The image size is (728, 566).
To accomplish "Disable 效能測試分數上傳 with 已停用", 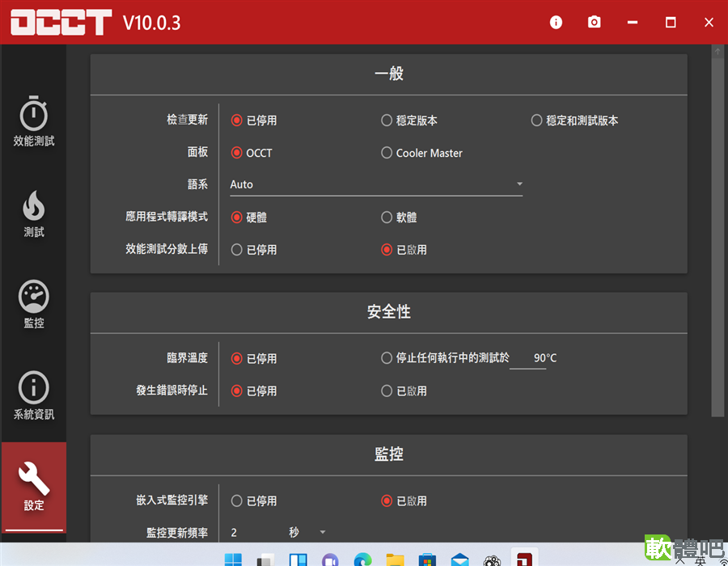I will (x=253, y=250).
